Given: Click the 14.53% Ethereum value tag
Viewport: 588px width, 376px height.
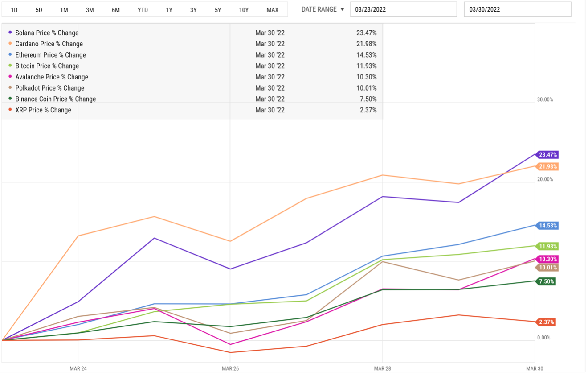Looking at the screenshot, I should click(x=547, y=226).
